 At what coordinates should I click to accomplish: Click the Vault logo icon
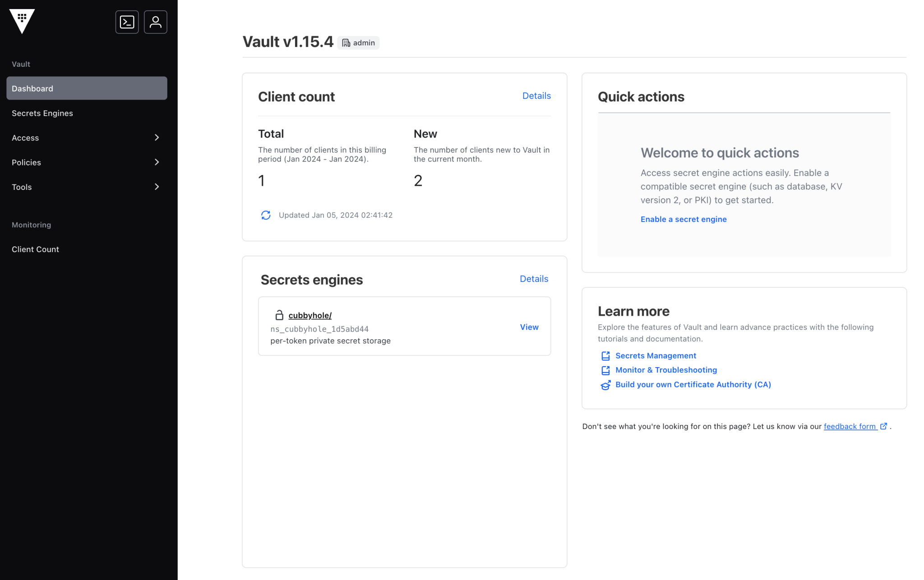(21, 22)
